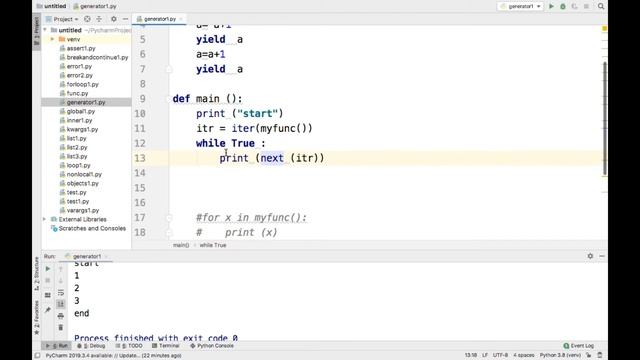Open the Event Log
This screenshot has width=640, height=360.
[x=579, y=346]
